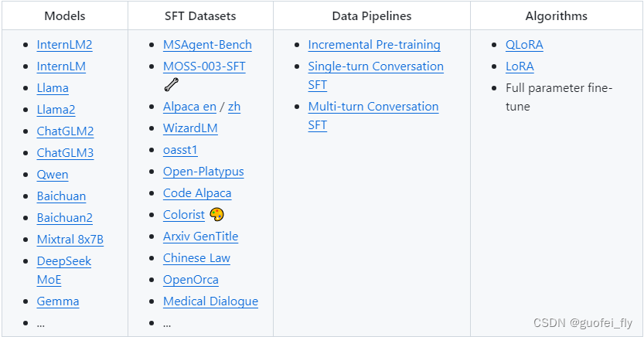
Task: Open the LoRA algorithm link
Action: (x=520, y=66)
